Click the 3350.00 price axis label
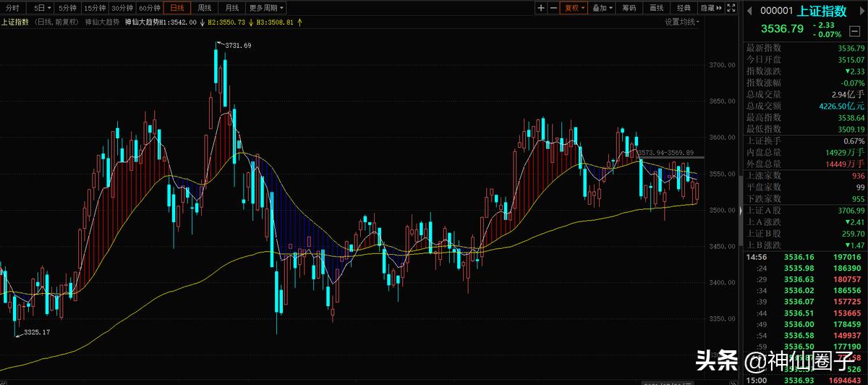868x385 pixels. (x=722, y=318)
